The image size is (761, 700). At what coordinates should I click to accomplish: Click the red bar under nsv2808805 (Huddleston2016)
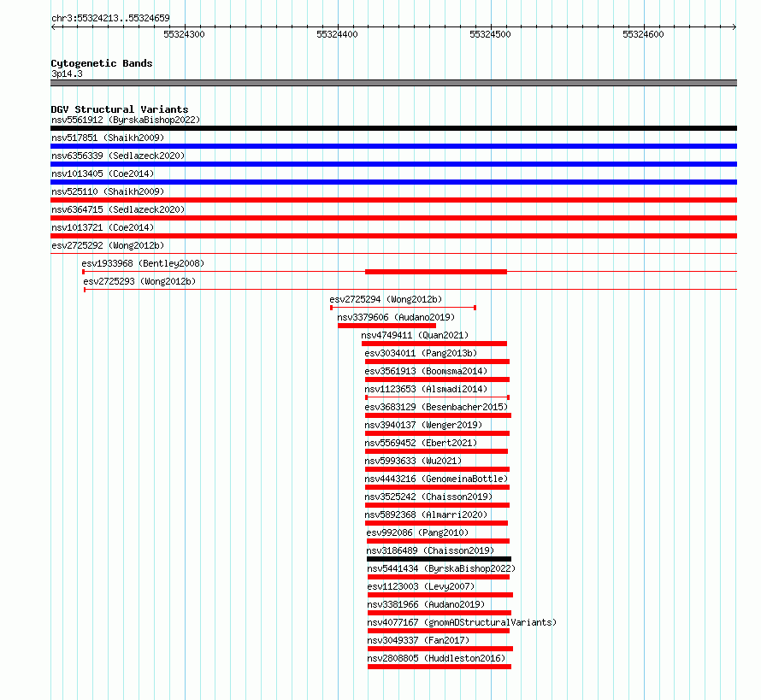click(x=439, y=667)
